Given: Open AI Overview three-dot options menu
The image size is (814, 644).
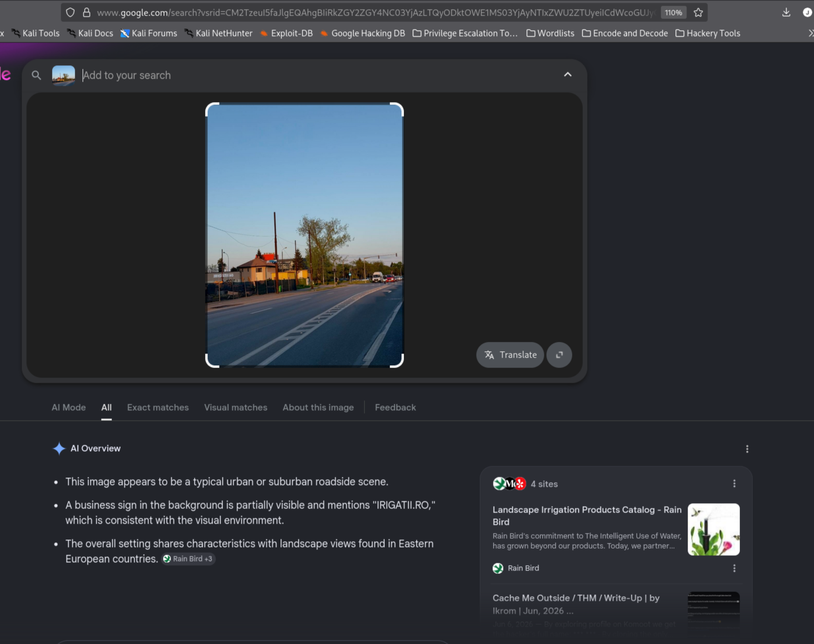Looking at the screenshot, I should point(747,449).
